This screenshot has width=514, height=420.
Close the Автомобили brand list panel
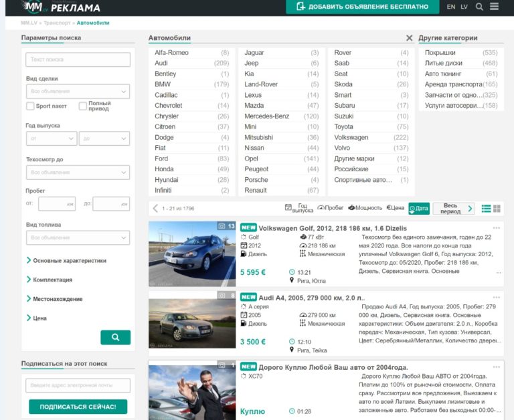tap(409, 38)
